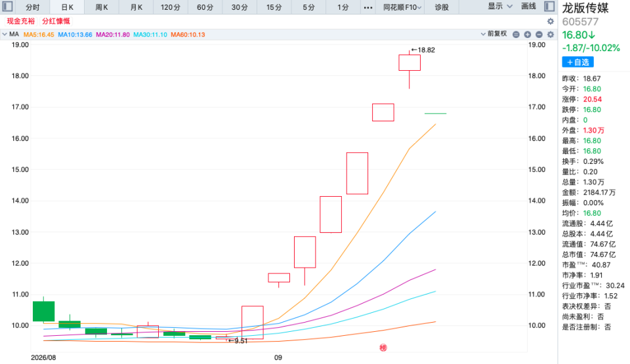Click the 涨停 20.54 row

(x=582, y=99)
